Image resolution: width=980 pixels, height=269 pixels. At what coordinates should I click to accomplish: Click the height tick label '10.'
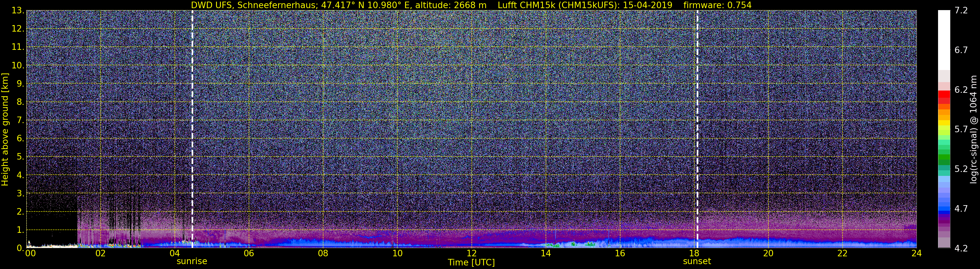[18, 65]
